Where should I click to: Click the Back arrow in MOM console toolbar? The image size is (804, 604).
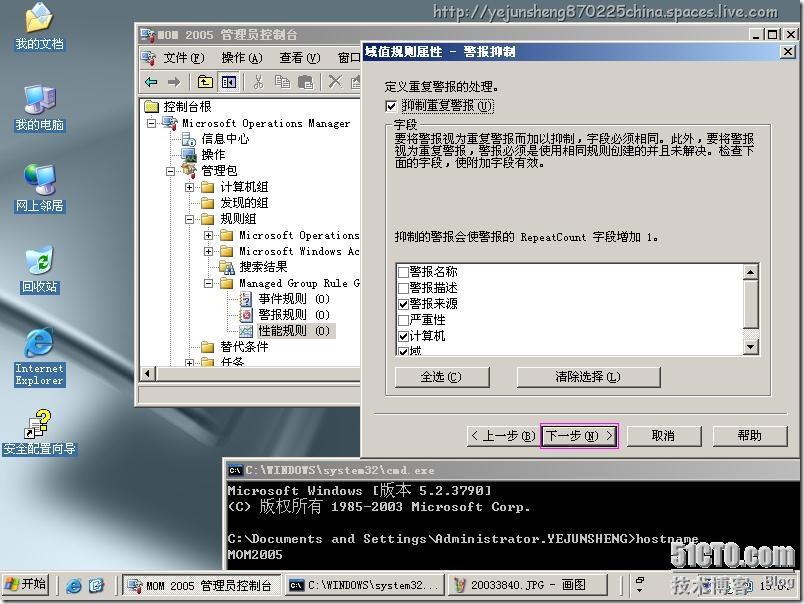pyautogui.click(x=151, y=82)
